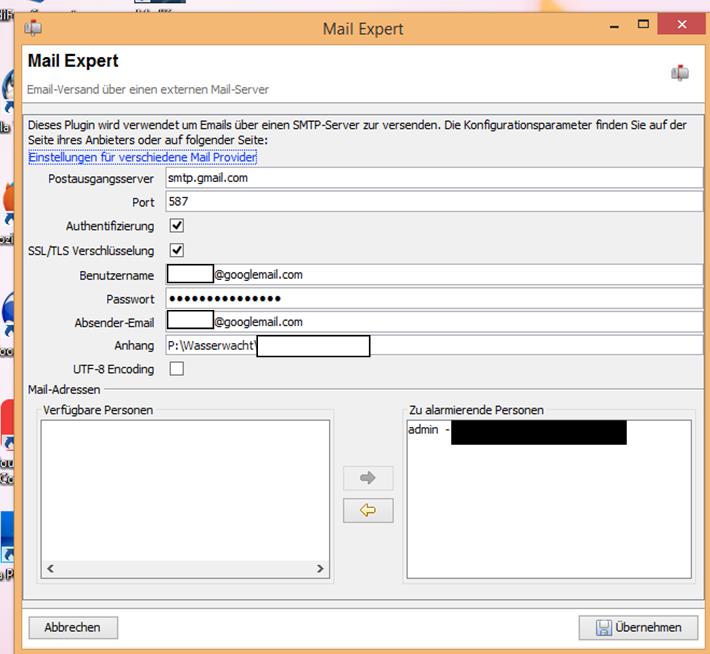Click the mail icon in the header's right corner
The width and height of the screenshot is (710, 654).
(680, 73)
